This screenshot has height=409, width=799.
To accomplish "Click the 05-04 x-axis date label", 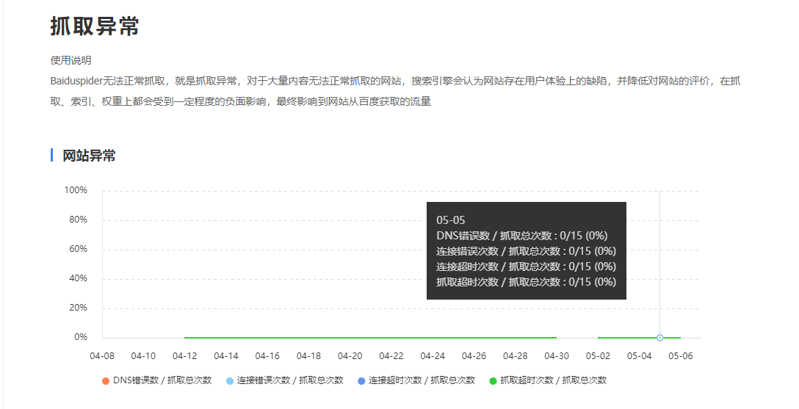I will point(639,356).
